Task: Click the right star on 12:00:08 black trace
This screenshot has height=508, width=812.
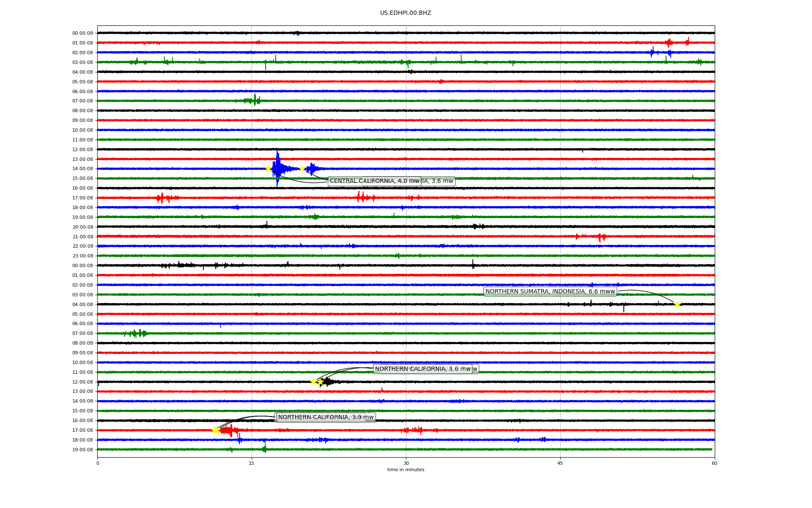Action: pyautogui.click(x=321, y=382)
